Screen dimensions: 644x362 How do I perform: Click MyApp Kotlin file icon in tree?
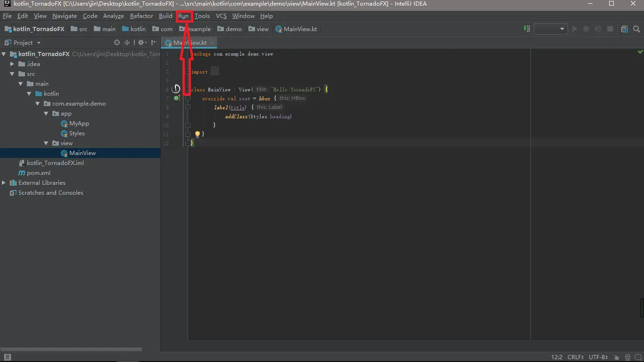pos(65,123)
